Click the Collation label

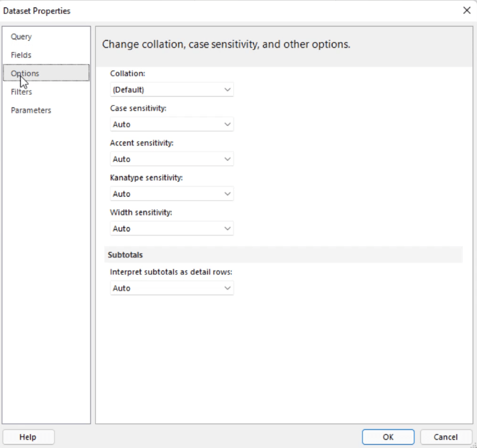pos(127,73)
